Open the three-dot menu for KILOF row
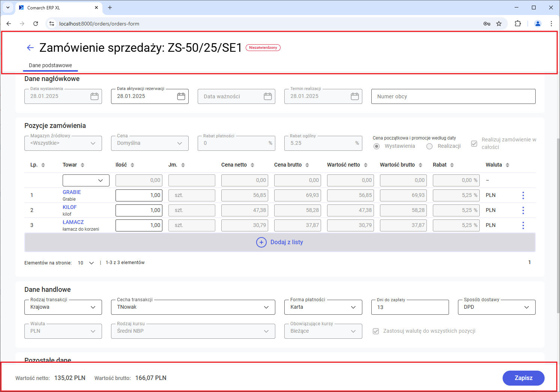The width and height of the screenshot is (560, 392). [x=523, y=210]
